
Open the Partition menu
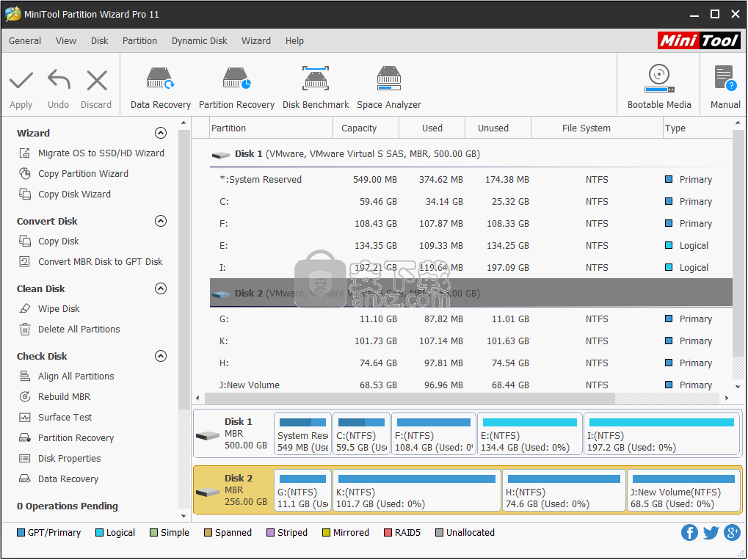tap(139, 41)
